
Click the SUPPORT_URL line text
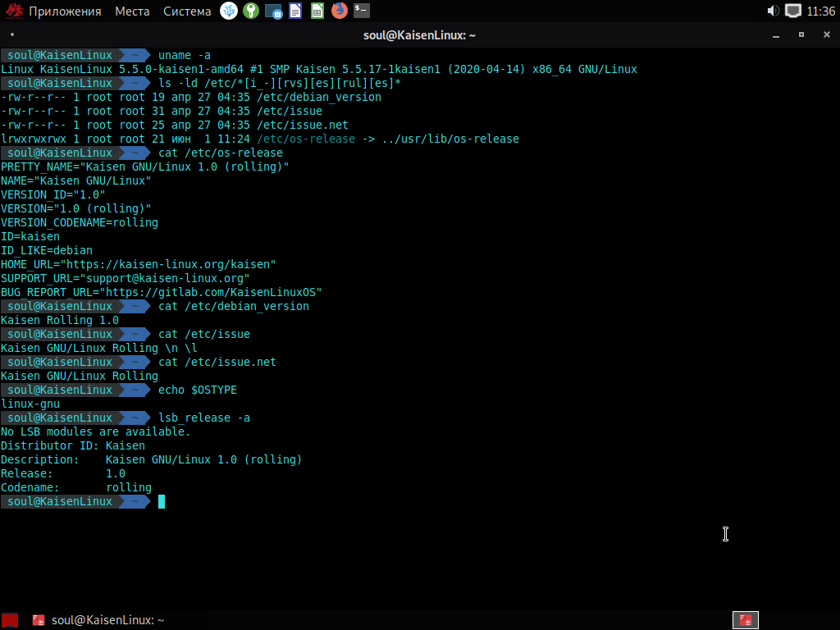tap(126, 278)
